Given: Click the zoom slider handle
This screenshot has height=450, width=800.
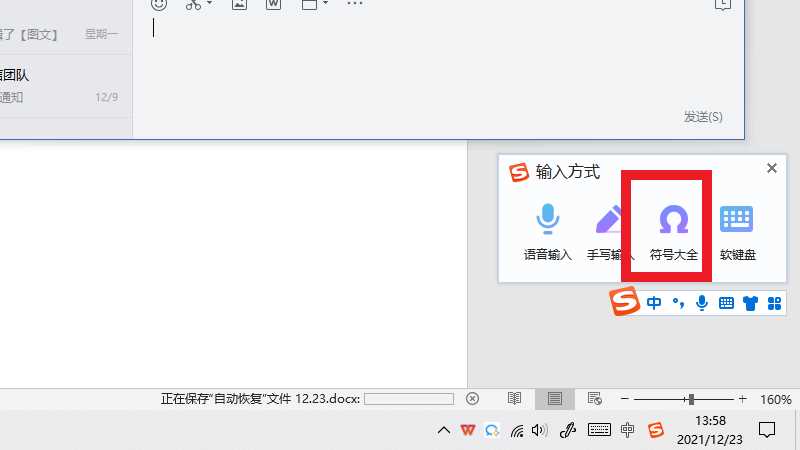Looking at the screenshot, I should point(691,399).
